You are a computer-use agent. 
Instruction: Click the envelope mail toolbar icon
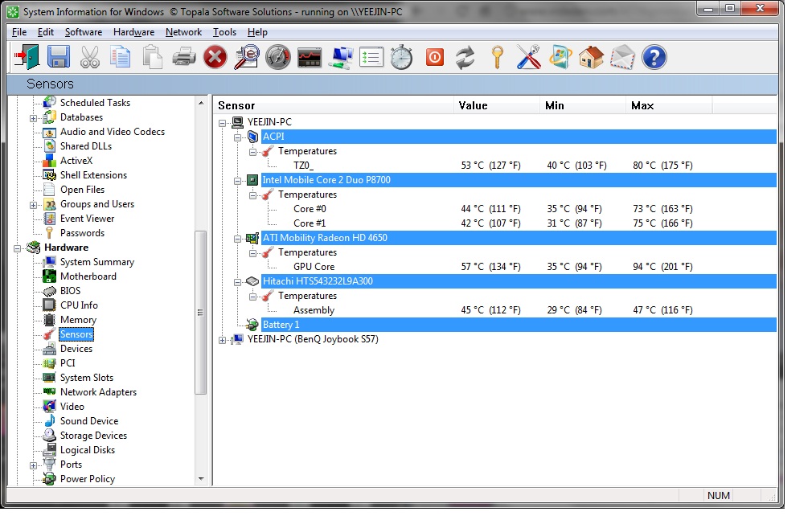(x=622, y=57)
